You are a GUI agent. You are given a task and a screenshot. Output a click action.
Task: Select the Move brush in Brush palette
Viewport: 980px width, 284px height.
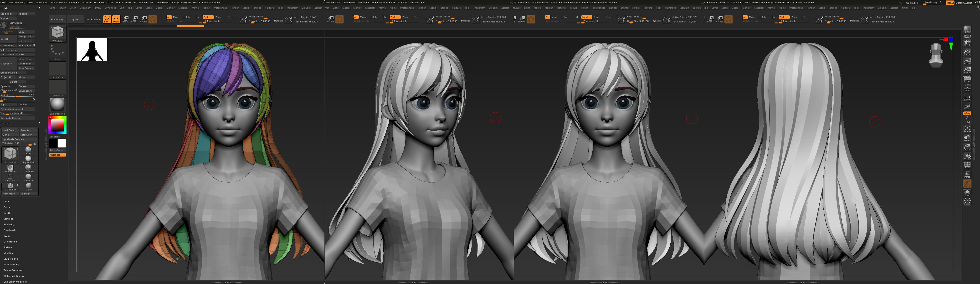[28, 187]
